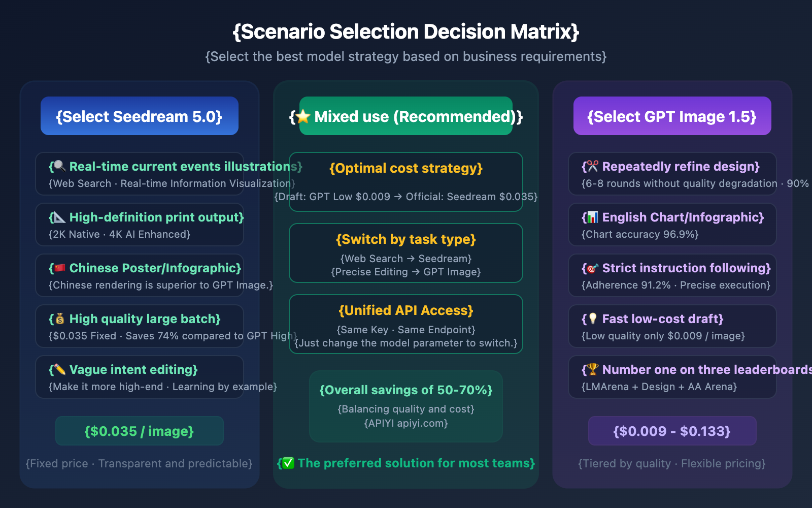Click the bar chart icon near English Chart/Infographic
812x508 pixels.
tap(592, 217)
